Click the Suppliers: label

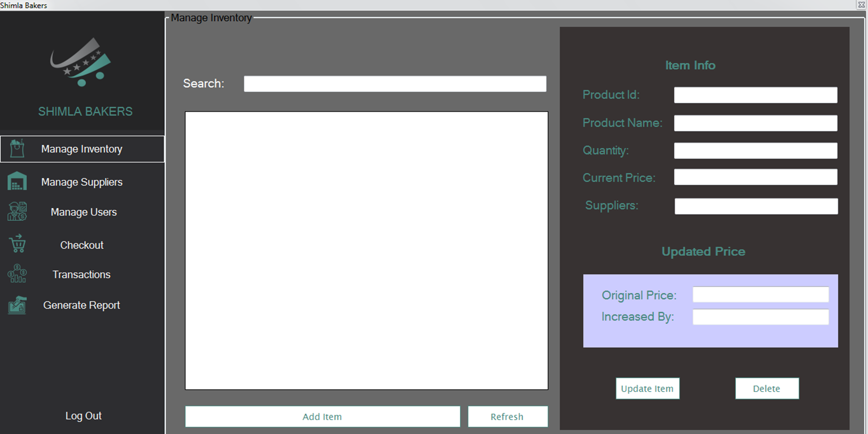612,205
